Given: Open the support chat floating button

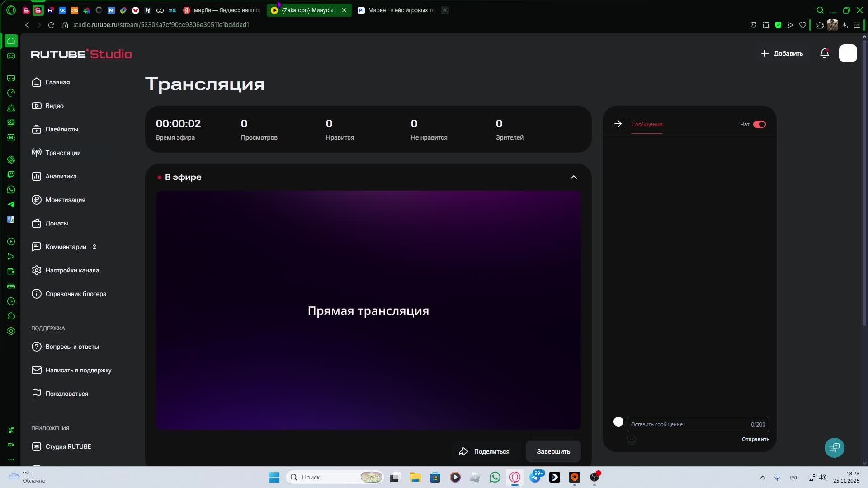Looking at the screenshot, I should (x=834, y=448).
